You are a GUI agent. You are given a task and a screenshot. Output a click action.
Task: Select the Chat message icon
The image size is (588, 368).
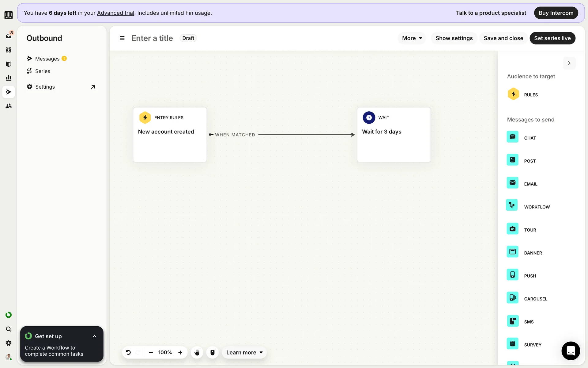512,137
